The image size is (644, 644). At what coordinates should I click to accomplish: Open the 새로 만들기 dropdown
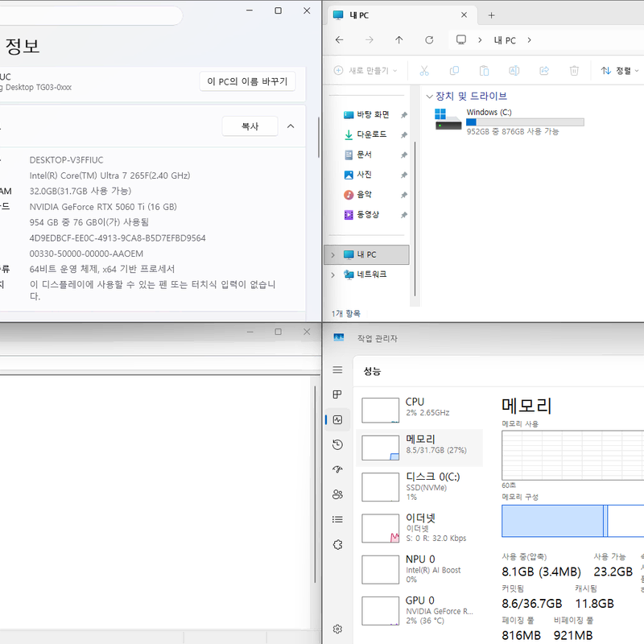(x=365, y=71)
